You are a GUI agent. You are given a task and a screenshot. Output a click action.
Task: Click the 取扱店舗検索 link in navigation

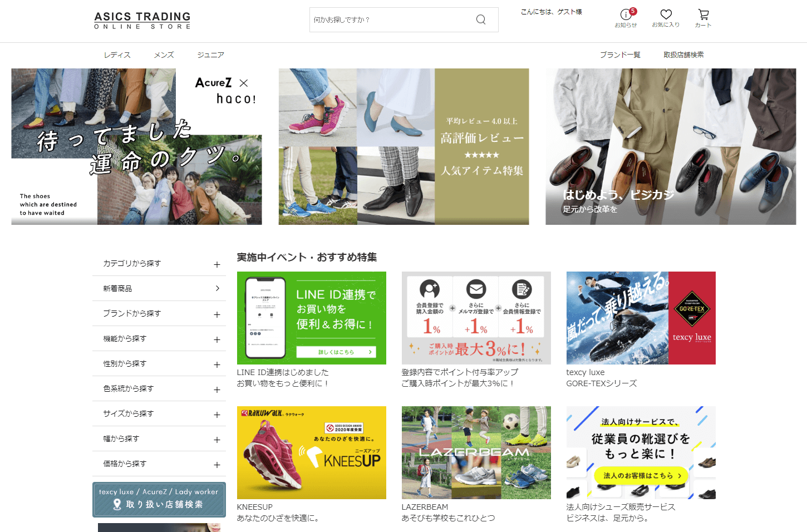pos(683,55)
